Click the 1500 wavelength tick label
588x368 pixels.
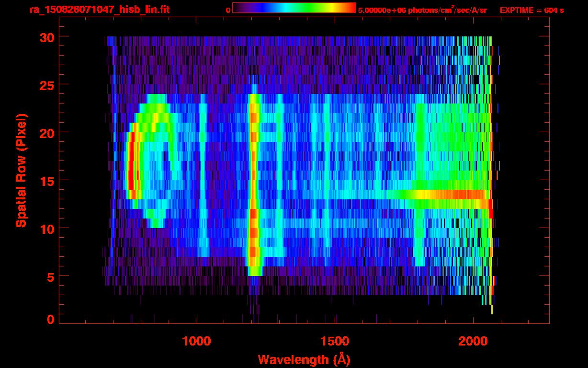tap(334, 341)
